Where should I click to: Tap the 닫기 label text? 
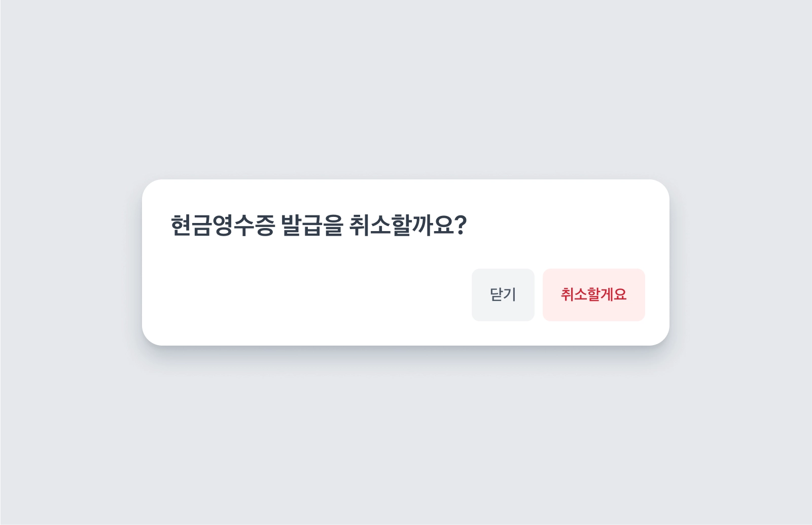click(503, 294)
